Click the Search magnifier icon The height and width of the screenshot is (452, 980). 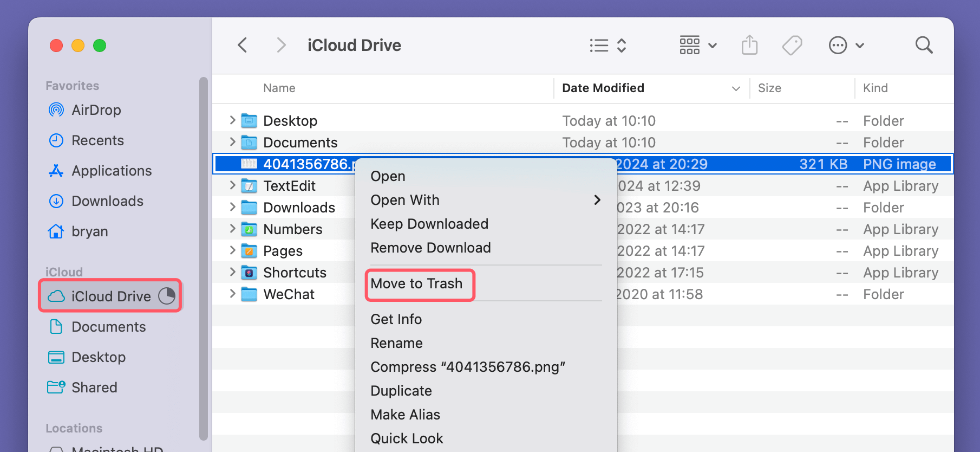coord(924,45)
